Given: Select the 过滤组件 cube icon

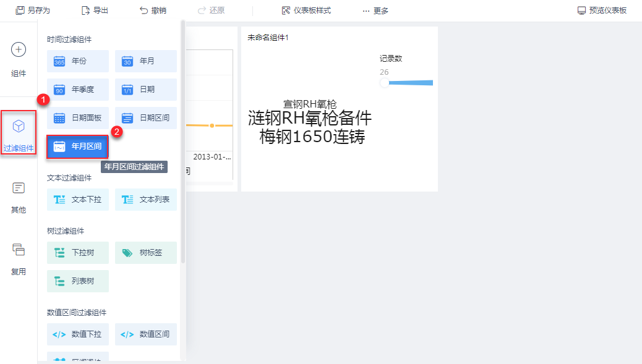Looking at the screenshot, I should [x=19, y=126].
